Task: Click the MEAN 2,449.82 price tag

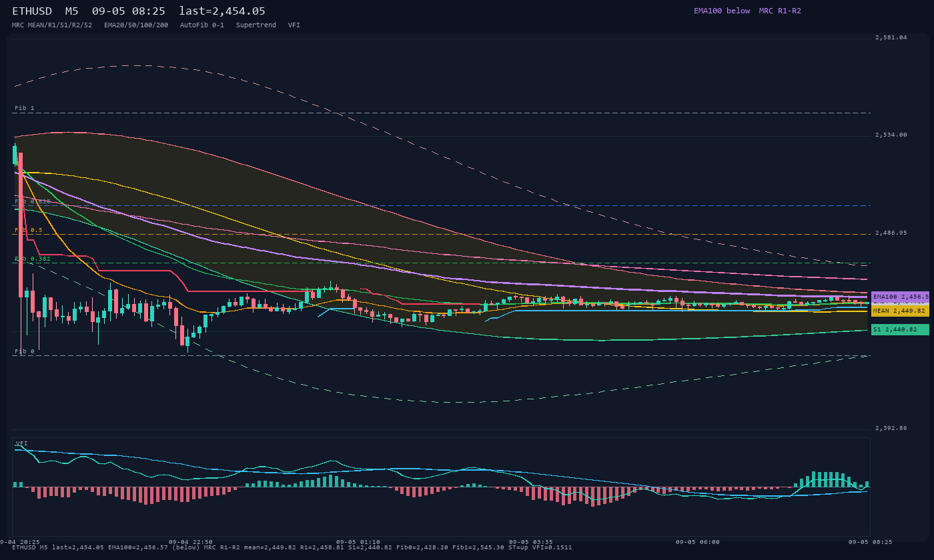Action: [900, 311]
